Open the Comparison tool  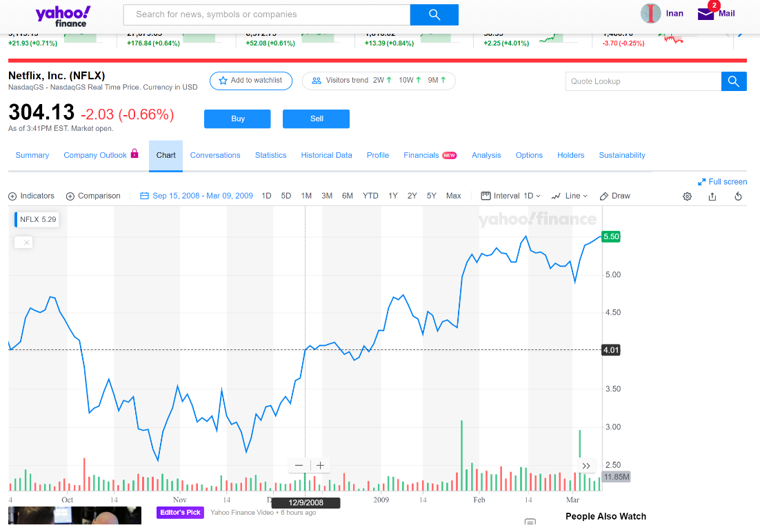[x=93, y=196]
